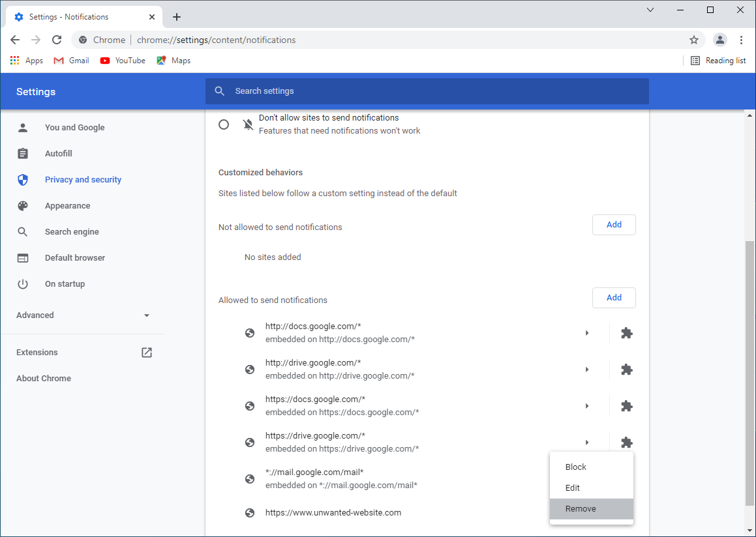Open the Apps grid shortcut

[x=15, y=61]
